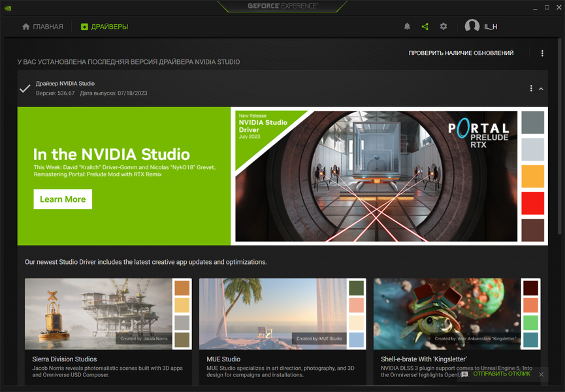Maximize the GeForce Experience window
The width and height of the screenshot is (565, 392).
point(547,7)
